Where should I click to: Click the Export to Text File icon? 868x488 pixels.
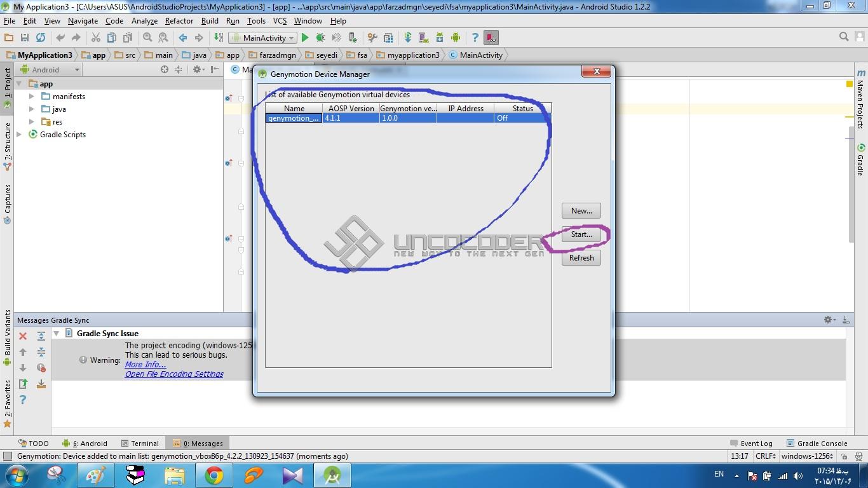[23, 384]
